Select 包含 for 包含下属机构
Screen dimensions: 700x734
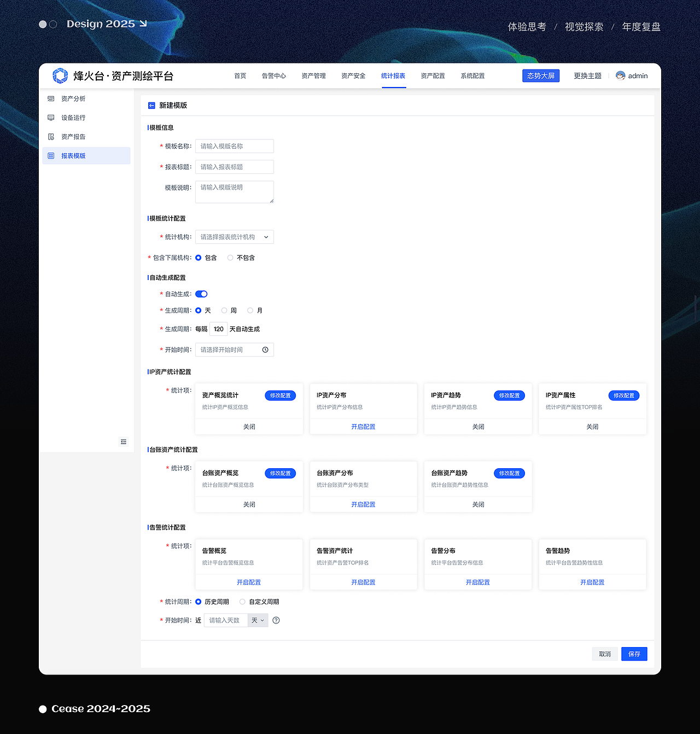199,258
